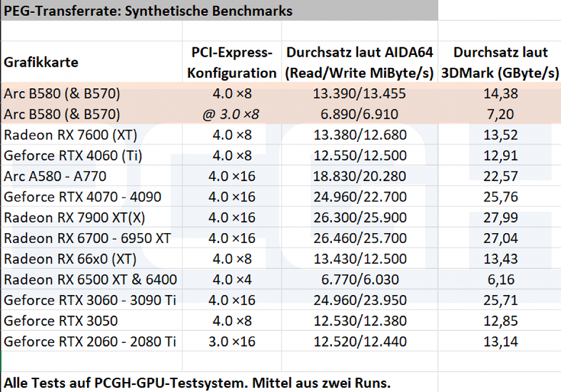Image resolution: width=561 pixels, height=392 pixels.
Task: Click the 'Geforce RTX 3050' cell
Action: pos(92,321)
